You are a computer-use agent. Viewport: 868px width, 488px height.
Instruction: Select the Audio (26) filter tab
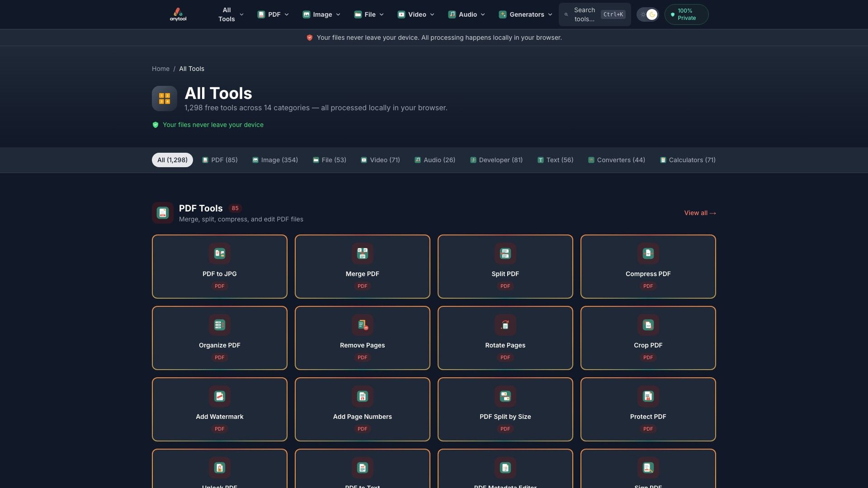435,160
